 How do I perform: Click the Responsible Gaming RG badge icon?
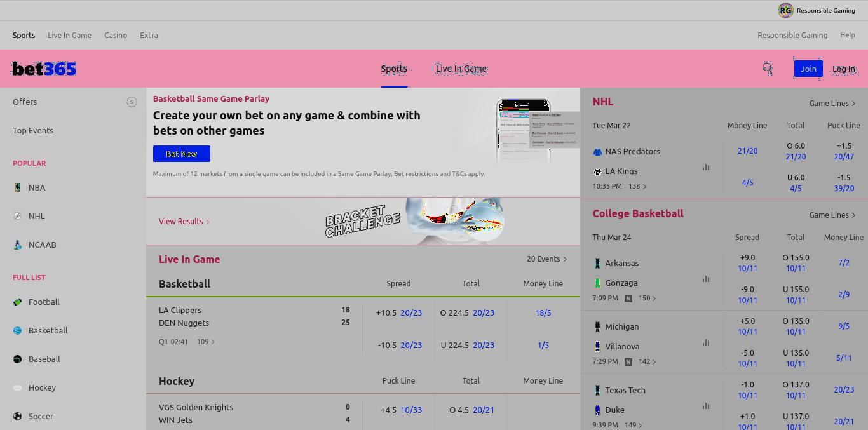pos(785,10)
